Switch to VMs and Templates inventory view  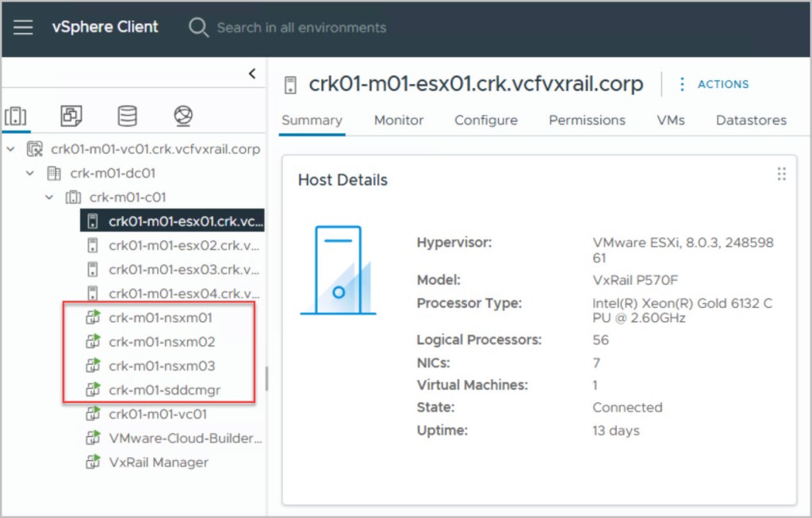[x=71, y=117]
